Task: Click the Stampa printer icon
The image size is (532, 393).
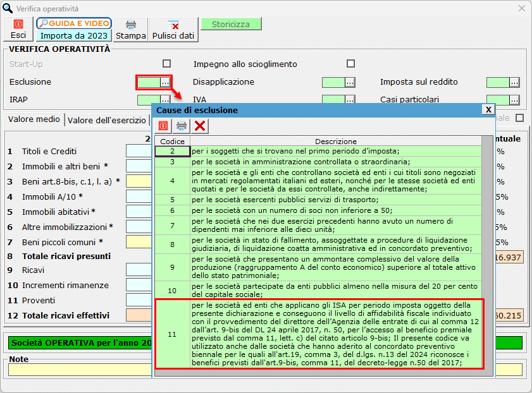Action: click(x=130, y=25)
